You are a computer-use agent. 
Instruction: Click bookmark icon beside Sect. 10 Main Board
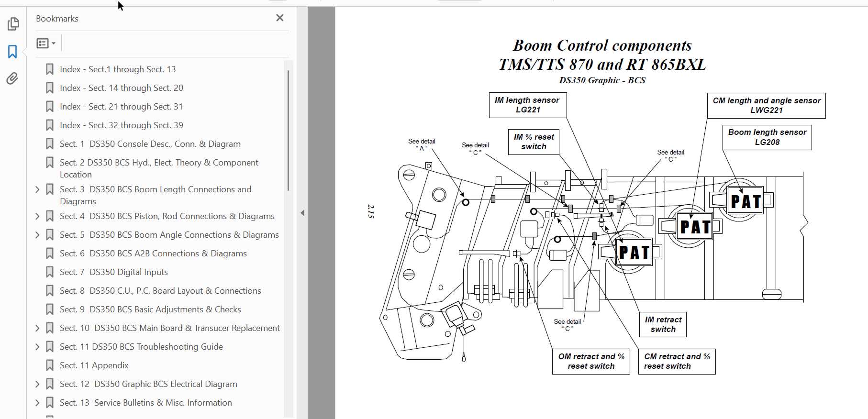coord(49,328)
